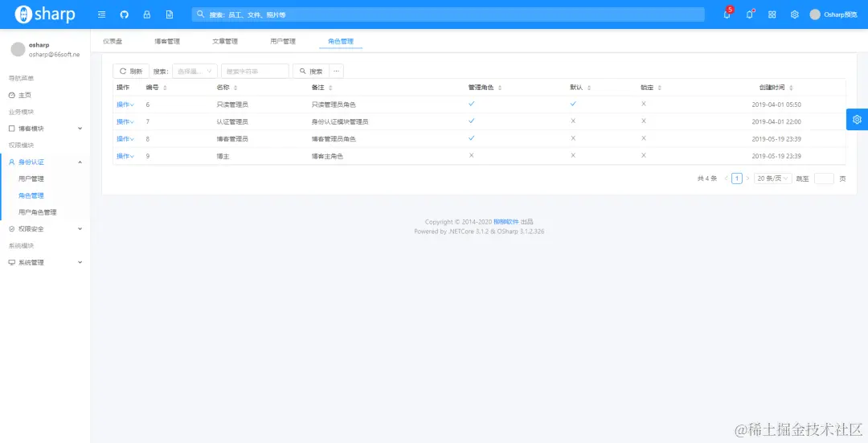This screenshot has height=443, width=868.
Task: Switch to the 用户管理 tab
Action: point(283,41)
